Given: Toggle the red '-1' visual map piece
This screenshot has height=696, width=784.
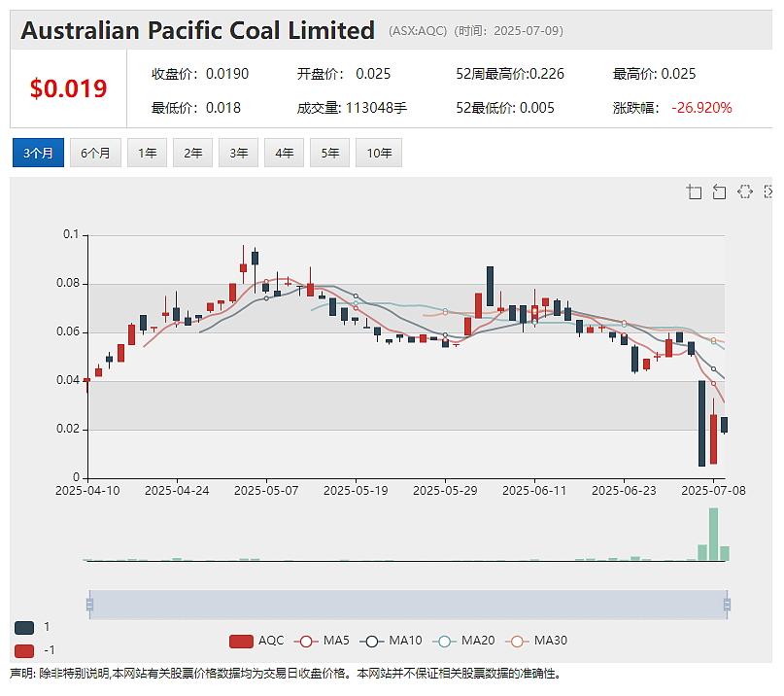Looking at the screenshot, I should (x=24, y=651).
